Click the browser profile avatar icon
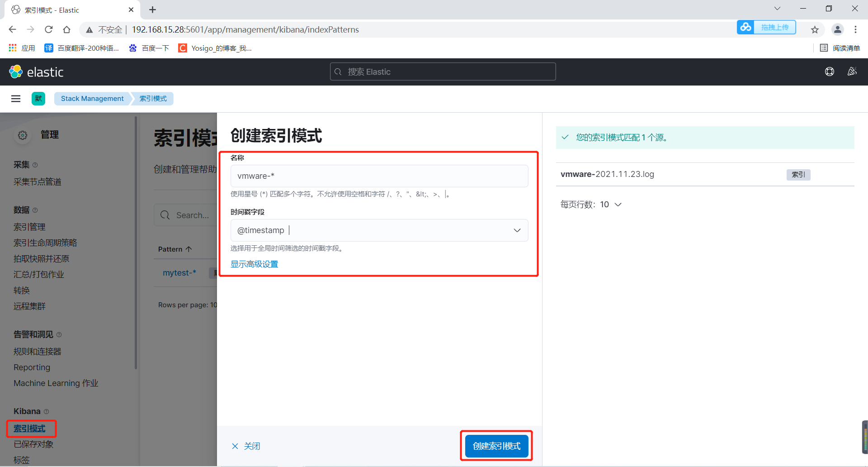The height and width of the screenshot is (467, 868). [837, 29]
